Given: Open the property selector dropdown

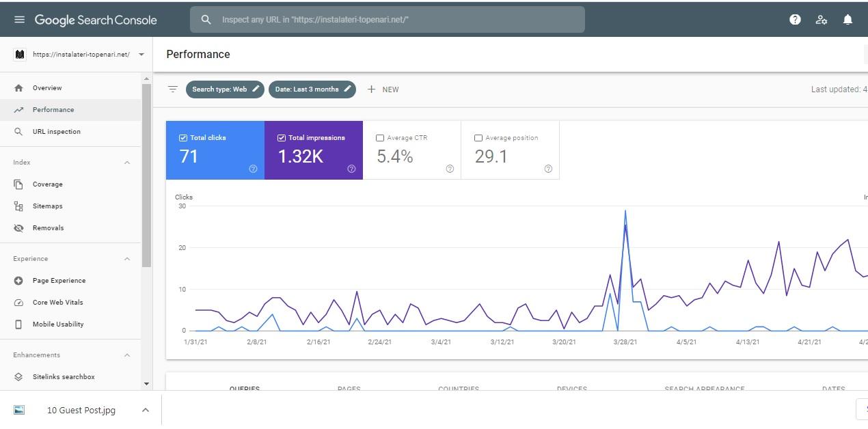Looking at the screenshot, I should click(x=141, y=54).
